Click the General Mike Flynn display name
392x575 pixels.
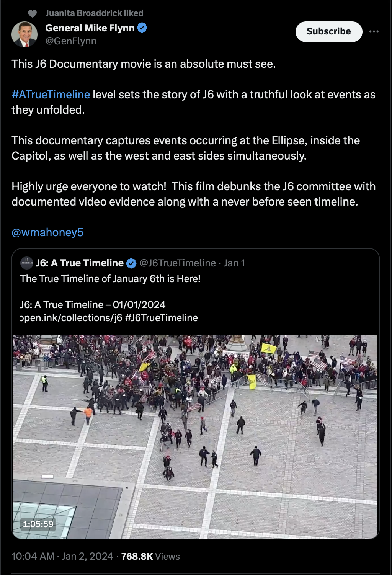[90, 28]
